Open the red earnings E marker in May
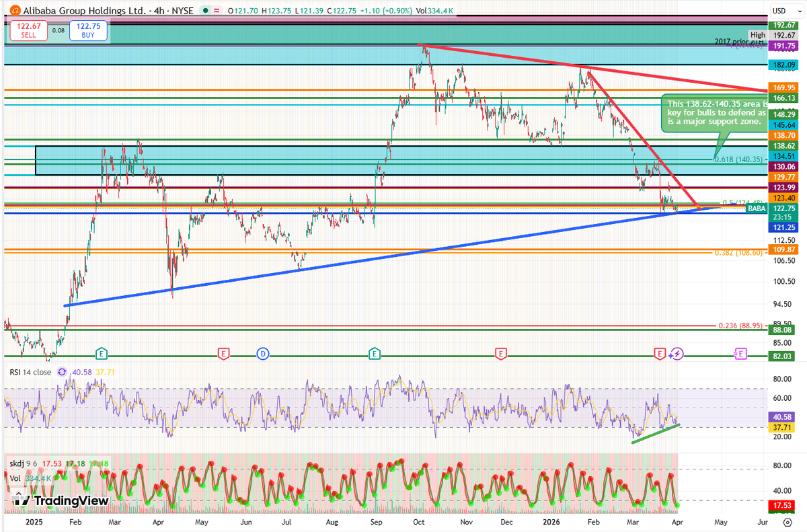The height and width of the screenshot is (532, 807). point(223,353)
